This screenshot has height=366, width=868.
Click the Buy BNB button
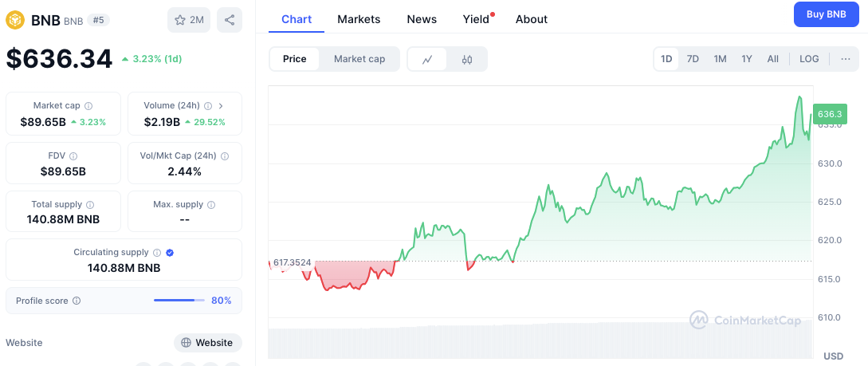point(826,14)
